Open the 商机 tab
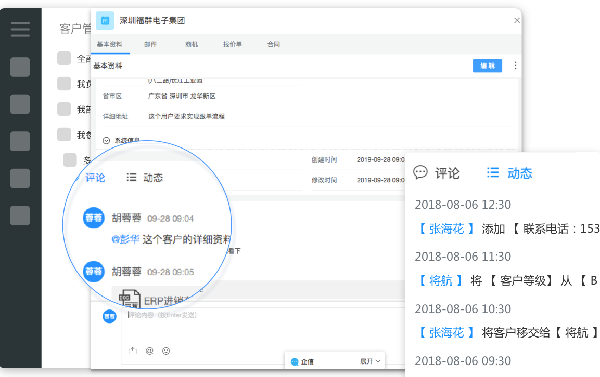 pos(191,44)
